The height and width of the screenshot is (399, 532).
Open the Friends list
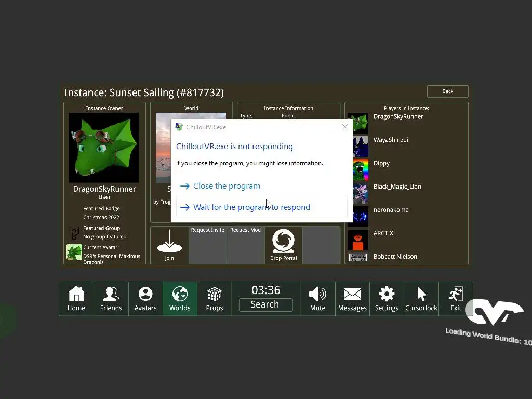[x=111, y=299]
